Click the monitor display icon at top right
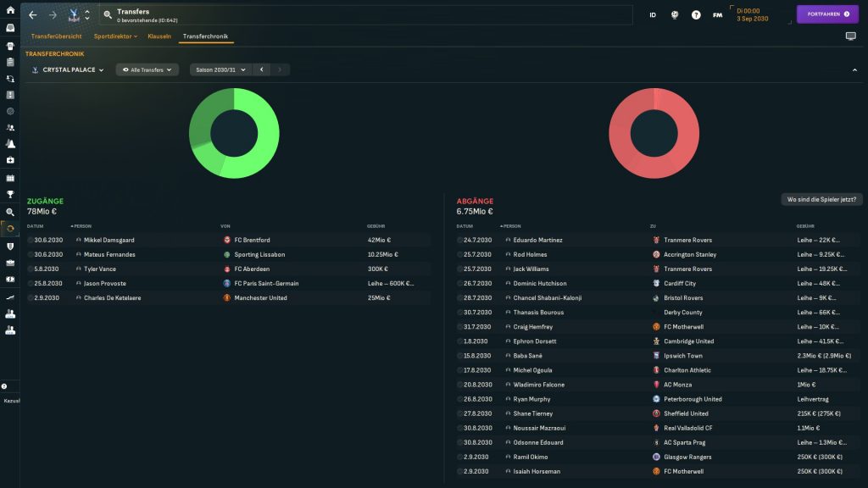The width and height of the screenshot is (868, 488). click(x=851, y=36)
